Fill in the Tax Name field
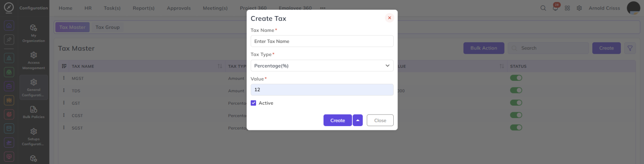The width and height of the screenshot is (644, 164). 322,41
